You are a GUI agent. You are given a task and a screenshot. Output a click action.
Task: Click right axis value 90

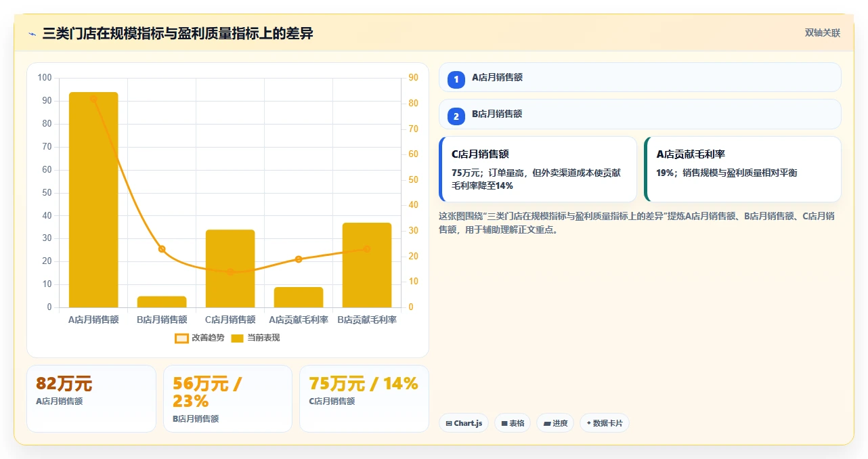point(414,78)
